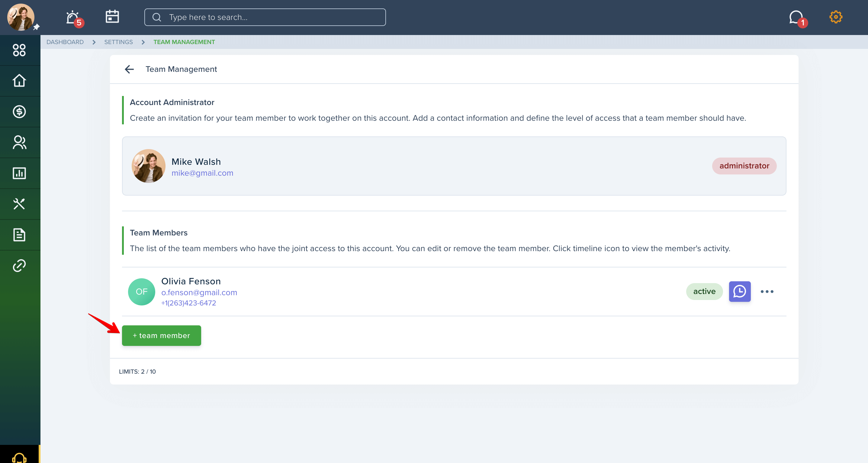This screenshot has height=463, width=868.
Task: Open the three-dots menu for Olivia Fenson
Action: click(767, 292)
